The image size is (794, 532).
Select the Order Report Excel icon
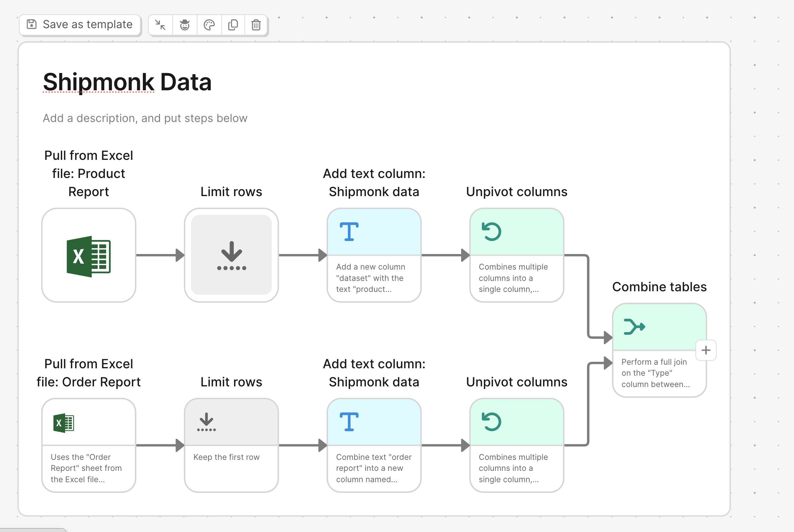point(64,423)
